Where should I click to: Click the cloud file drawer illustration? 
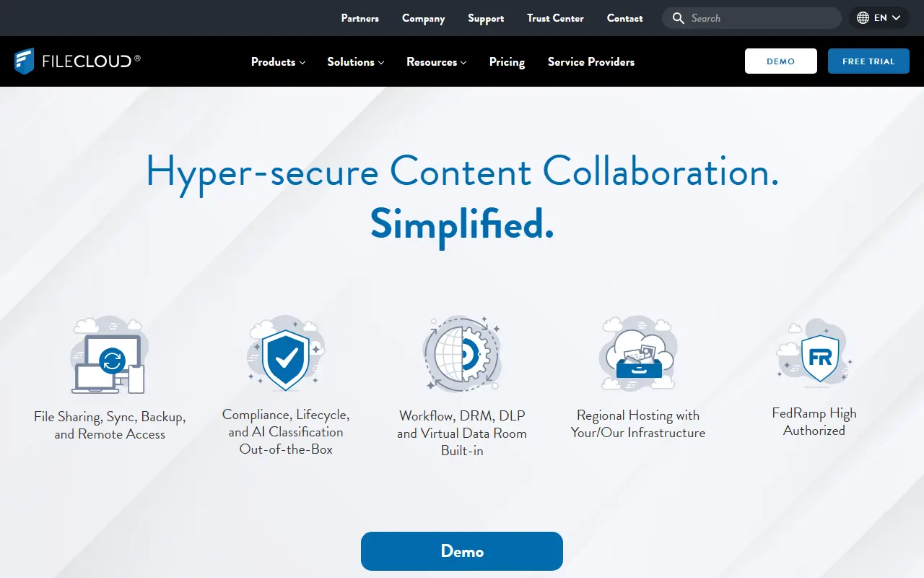(x=638, y=353)
